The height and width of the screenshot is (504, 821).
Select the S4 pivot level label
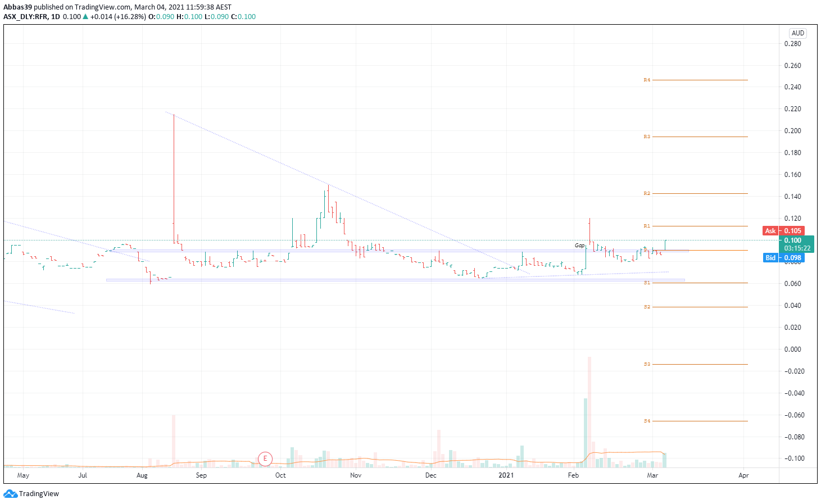647,421
